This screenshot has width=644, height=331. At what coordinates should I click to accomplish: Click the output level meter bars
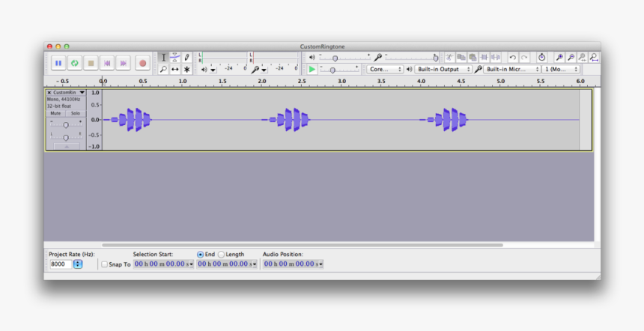pos(223,58)
